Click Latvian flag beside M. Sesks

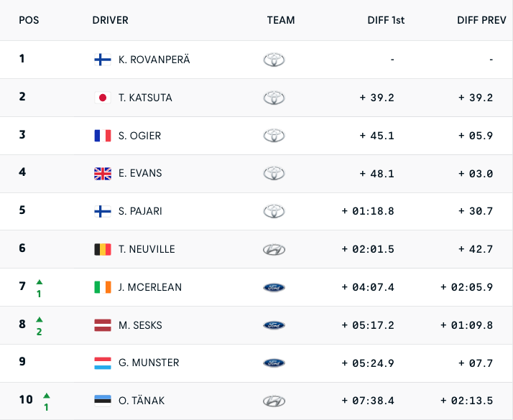pyautogui.click(x=103, y=325)
